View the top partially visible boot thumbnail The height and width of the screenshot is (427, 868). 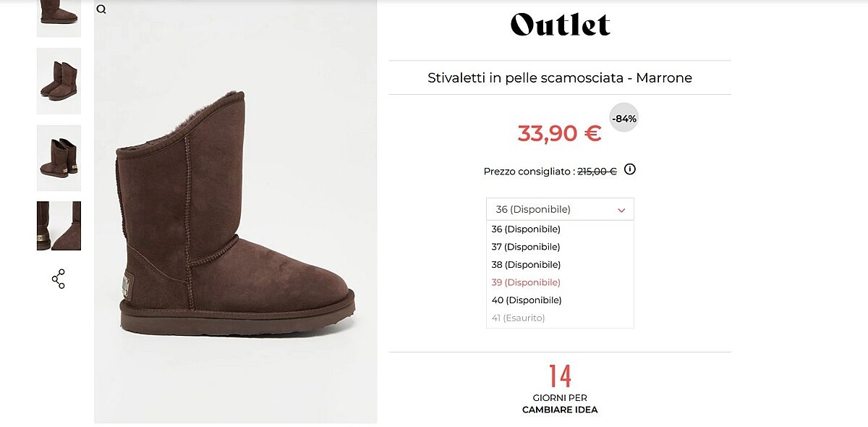click(x=59, y=16)
